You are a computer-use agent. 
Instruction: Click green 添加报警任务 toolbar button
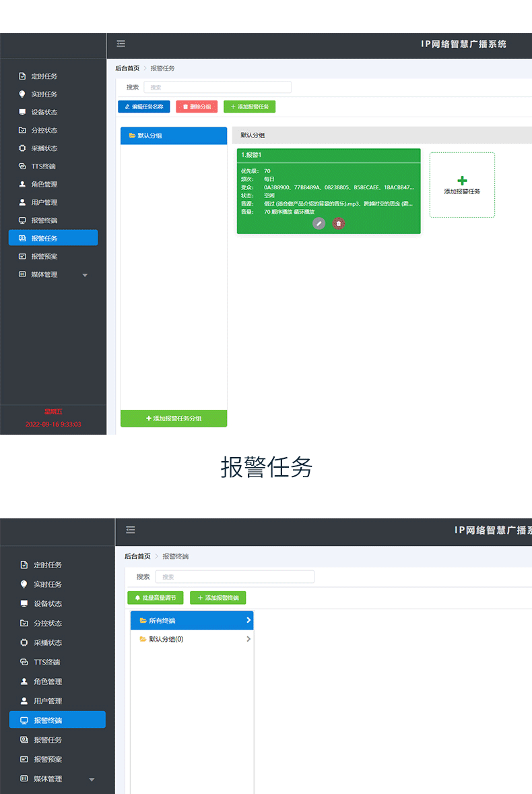(249, 107)
